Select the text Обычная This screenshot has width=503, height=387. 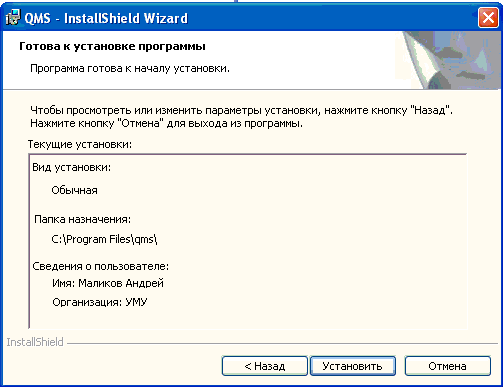tap(74, 190)
